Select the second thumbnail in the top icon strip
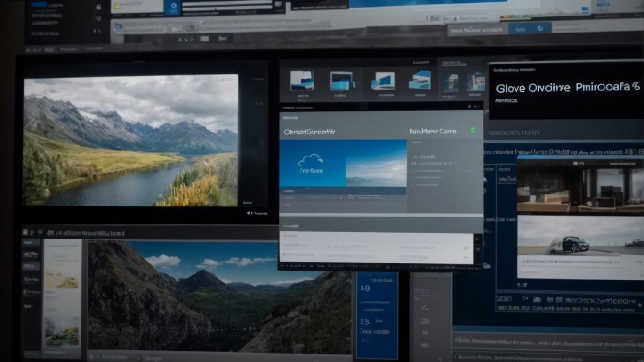644x362 pixels. (342, 81)
